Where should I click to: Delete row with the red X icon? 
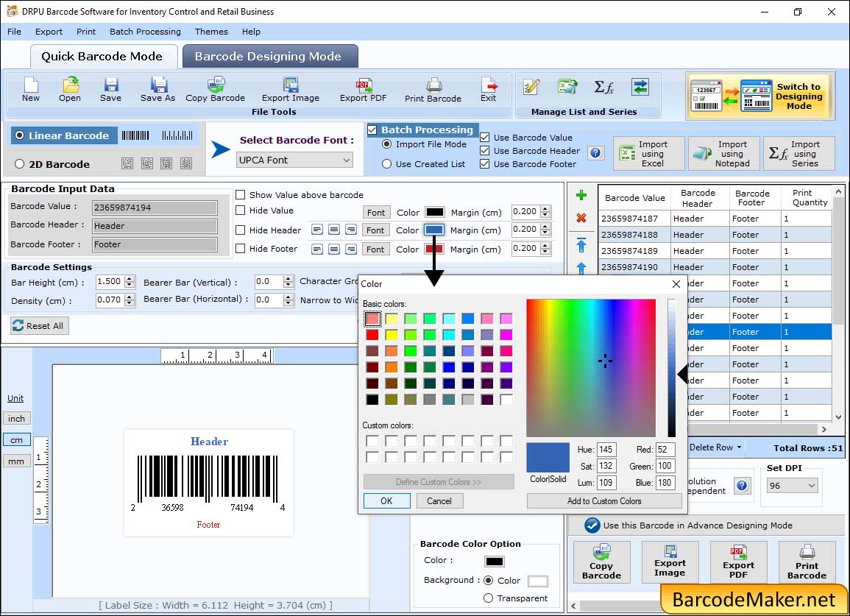pos(581,217)
